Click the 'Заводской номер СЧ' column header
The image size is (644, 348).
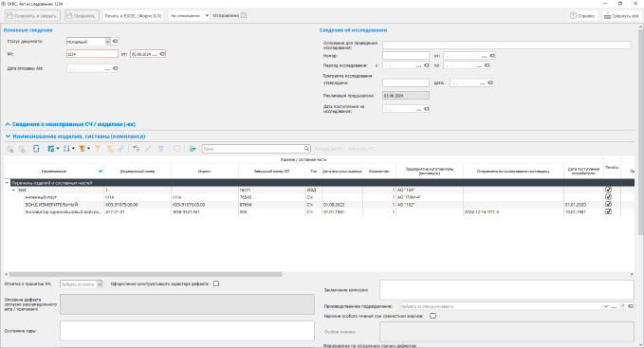tap(271, 171)
